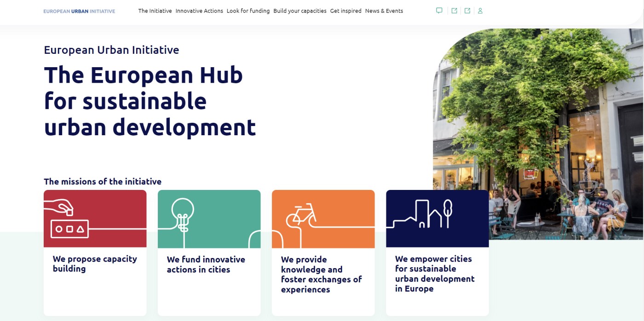
Task: Click the European Urban Initiative logo
Action: tap(79, 11)
